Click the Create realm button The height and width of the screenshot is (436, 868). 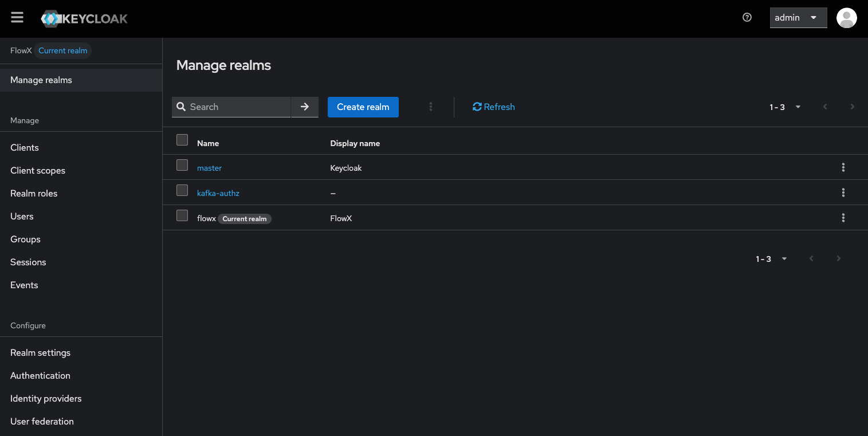coord(363,107)
